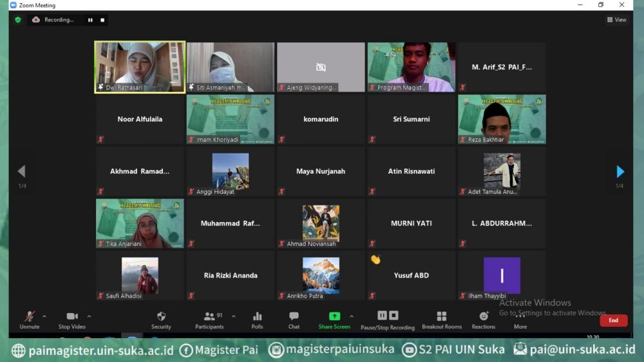644x362 pixels.
Task: Expand the audio options arrow beside Unmute
Action: (44, 316)
